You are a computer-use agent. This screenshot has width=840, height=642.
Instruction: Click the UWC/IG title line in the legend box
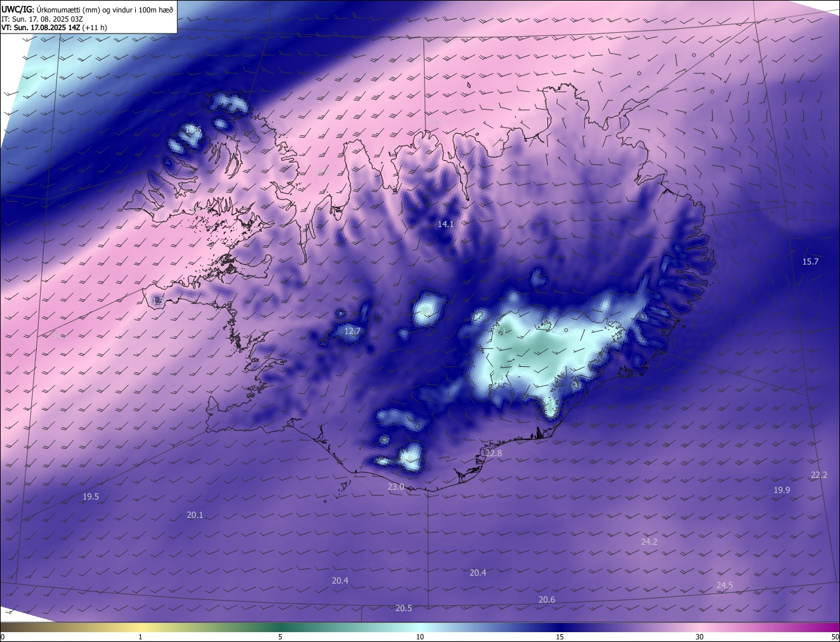coord(87,9)
